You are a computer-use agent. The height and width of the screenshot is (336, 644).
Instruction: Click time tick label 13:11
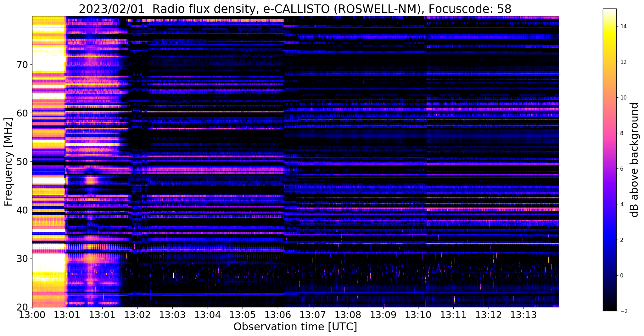[453, 315]
